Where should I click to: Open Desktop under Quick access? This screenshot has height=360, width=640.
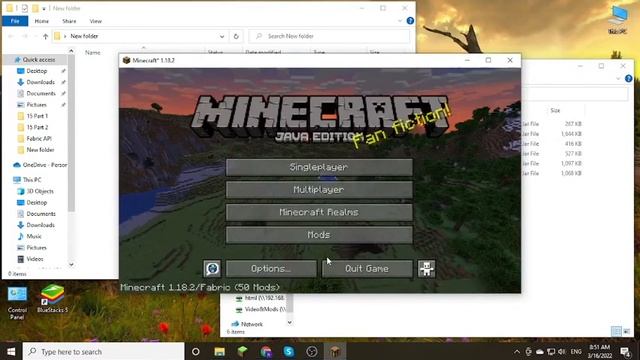37,71
